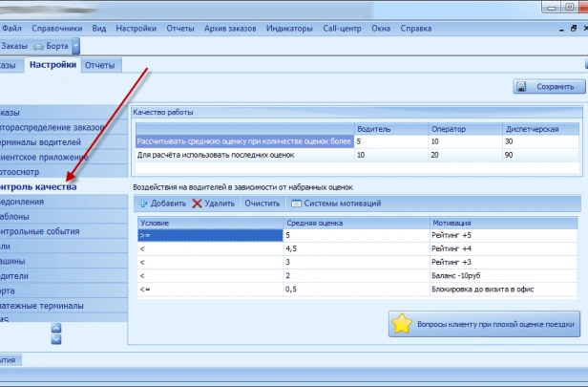
Task: Open the Справочники menu
Action: pyautogui.click(x=56, y=29)
